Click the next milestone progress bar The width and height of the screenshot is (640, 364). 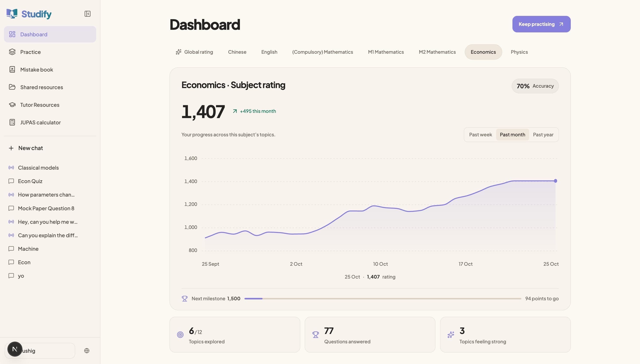[382, 299]
